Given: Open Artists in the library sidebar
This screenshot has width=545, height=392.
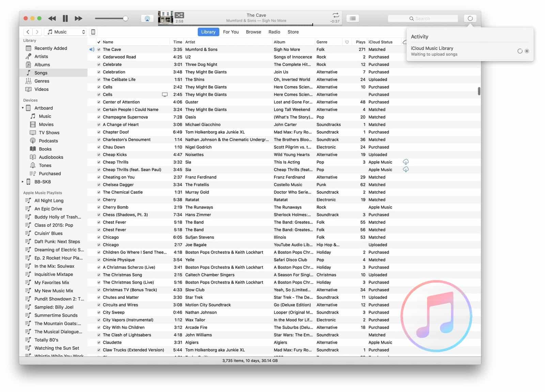Looking at the screenshot, I should pyautogui.click(x=53, y=56).
